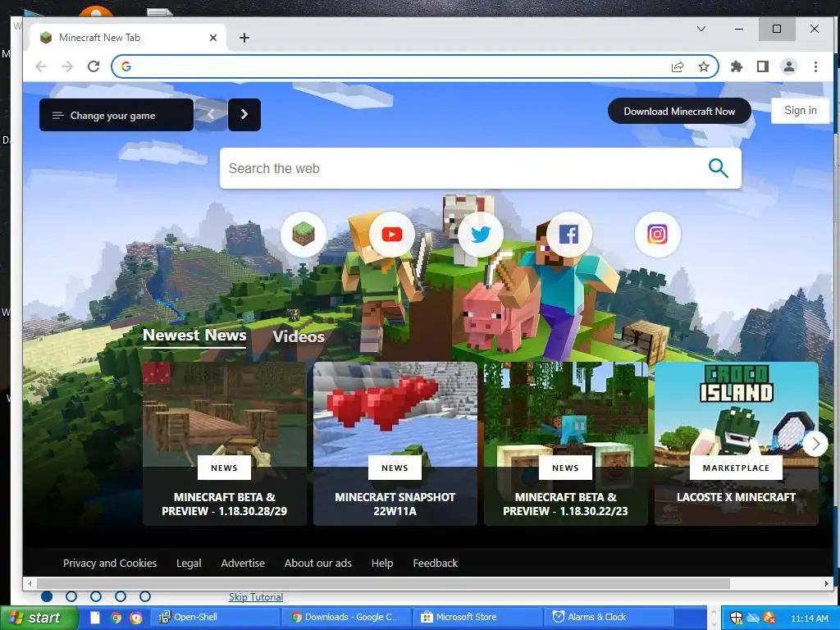Reload the page with the refresh icon
The height and width of the screenshot is (630, 840).
94,66
